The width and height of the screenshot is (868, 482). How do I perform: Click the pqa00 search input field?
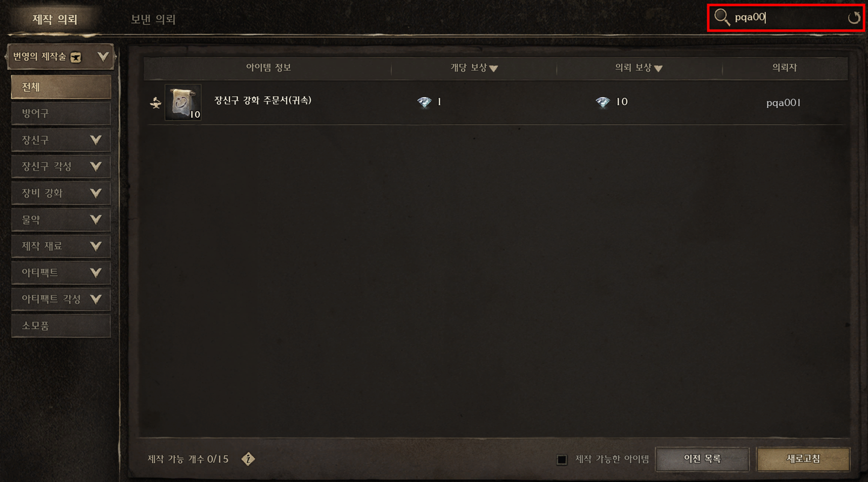(x=788, y=18)
